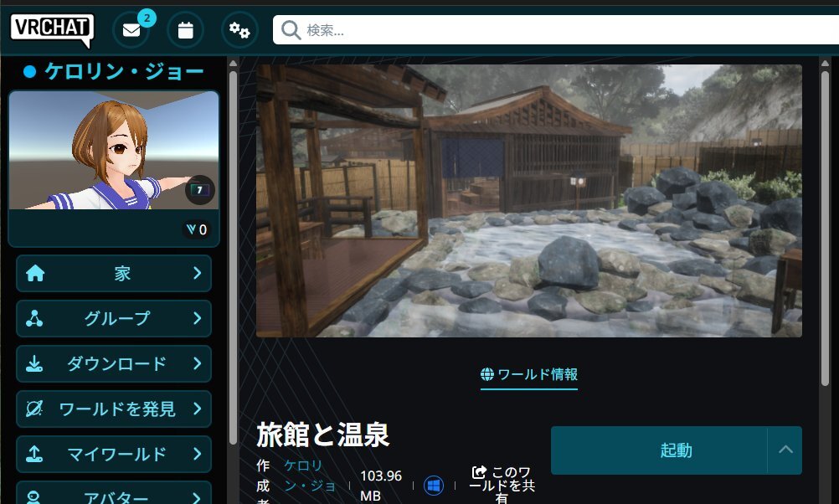This screenshot has width=839, height=504.
Task: Expand the マイワールド chevron arrow
Action: [x=198, y=454]
